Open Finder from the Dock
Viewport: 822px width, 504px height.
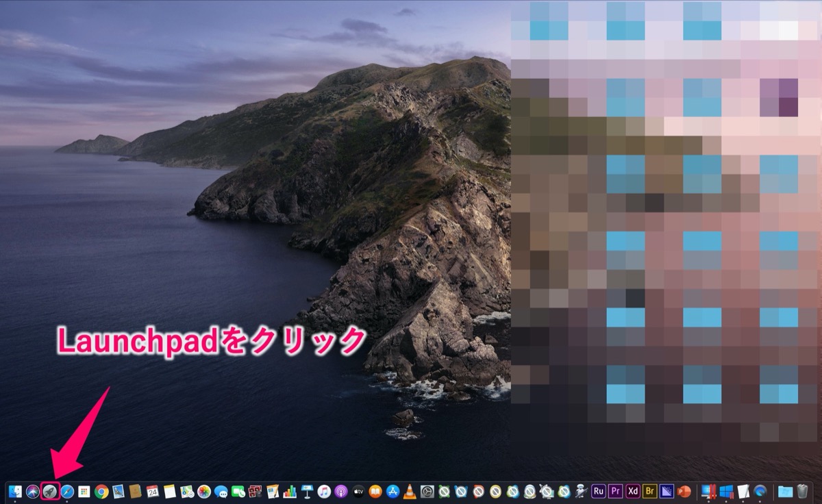(15, 491)
